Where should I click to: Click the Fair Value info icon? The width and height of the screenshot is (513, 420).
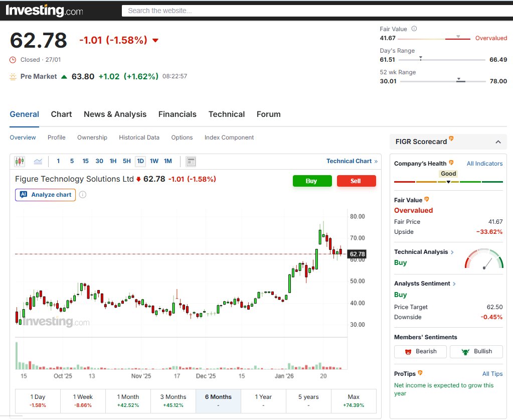(x=414, y=29)
